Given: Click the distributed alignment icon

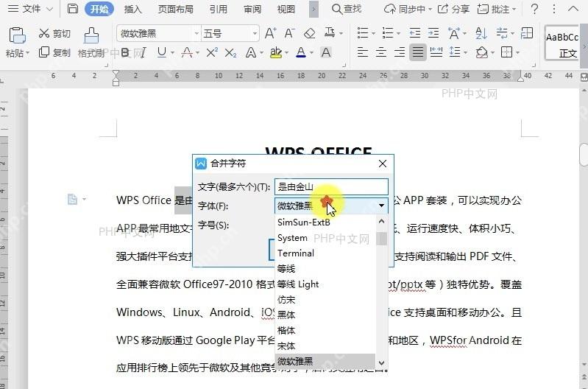Looking at the screenshot, I should coord(436,52).
